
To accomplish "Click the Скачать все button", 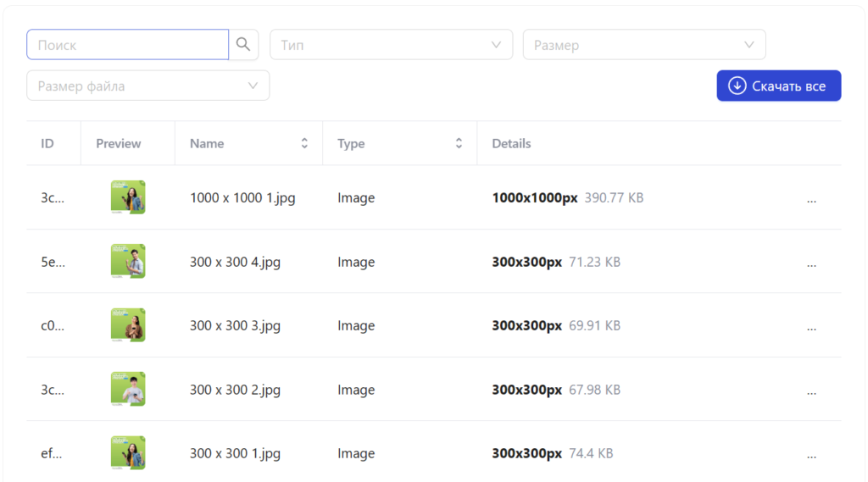I will [x=779, y=86].
